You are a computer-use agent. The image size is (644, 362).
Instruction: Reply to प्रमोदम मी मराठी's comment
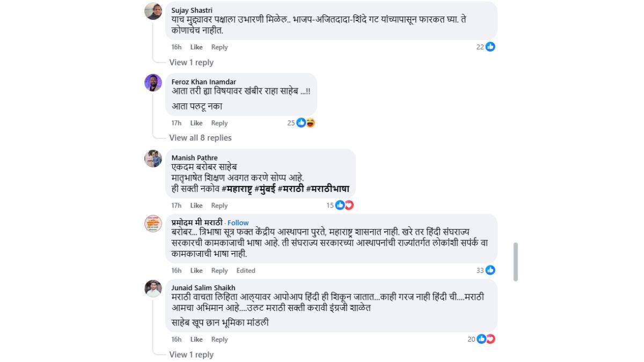click(x=219, y=270)
